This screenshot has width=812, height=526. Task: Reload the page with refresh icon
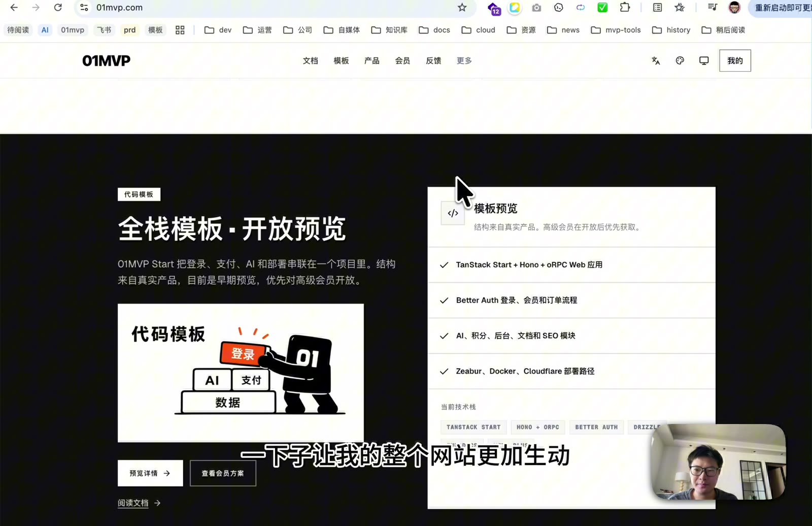pyautogui.click(x=58, y=8)
